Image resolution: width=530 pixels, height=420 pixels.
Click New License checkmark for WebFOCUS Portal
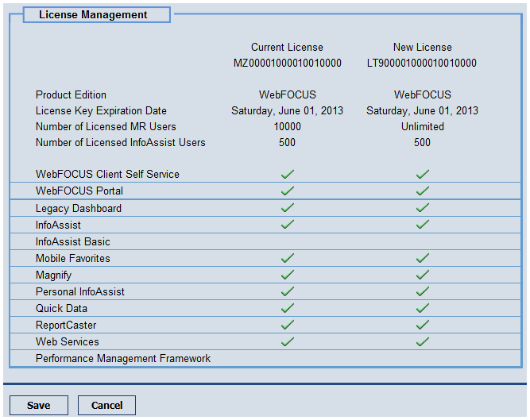pyautogui.click(x=423, y=191)
